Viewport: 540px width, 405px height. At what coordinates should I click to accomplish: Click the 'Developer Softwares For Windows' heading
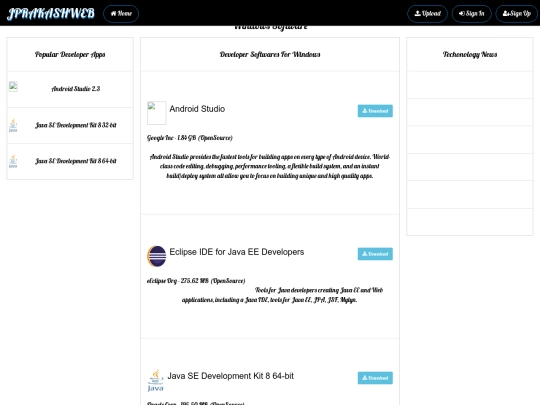click(270, 54)
